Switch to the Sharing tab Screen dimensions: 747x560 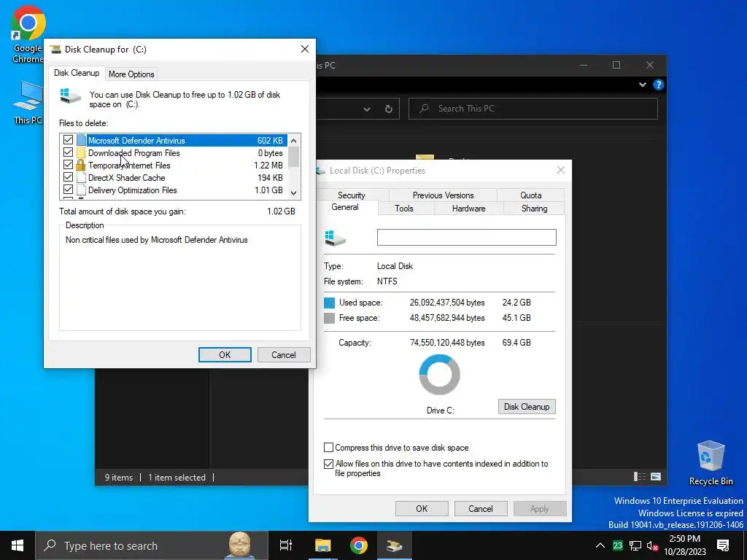point(534,209)
